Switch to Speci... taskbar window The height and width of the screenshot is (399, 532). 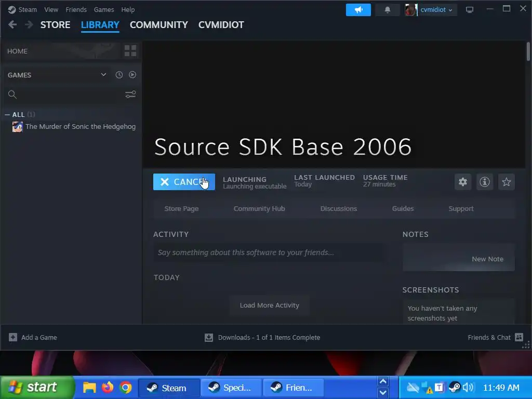click(231, 388)
